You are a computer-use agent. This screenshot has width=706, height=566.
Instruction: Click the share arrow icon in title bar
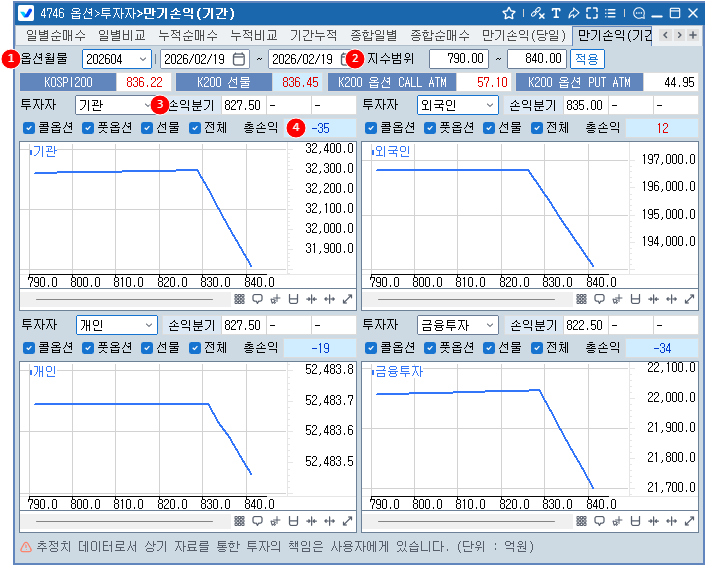coord(573,13)
